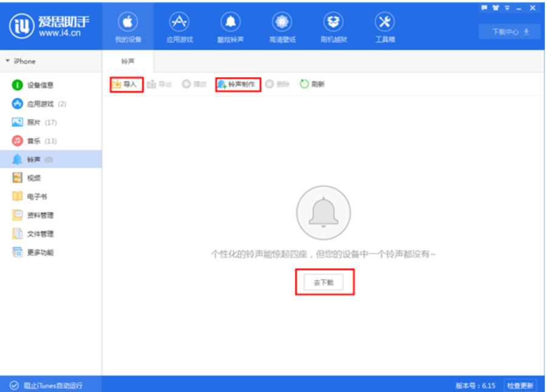This screenshot has height=392, width=546.
Task: Open the 工具箱 toolbox icon
Action: point(384,27)
